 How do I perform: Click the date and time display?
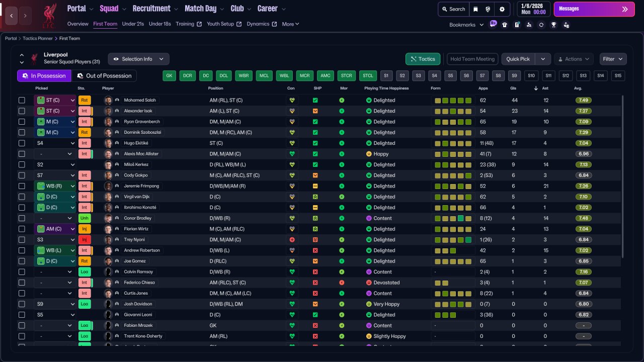pos(533,9)
